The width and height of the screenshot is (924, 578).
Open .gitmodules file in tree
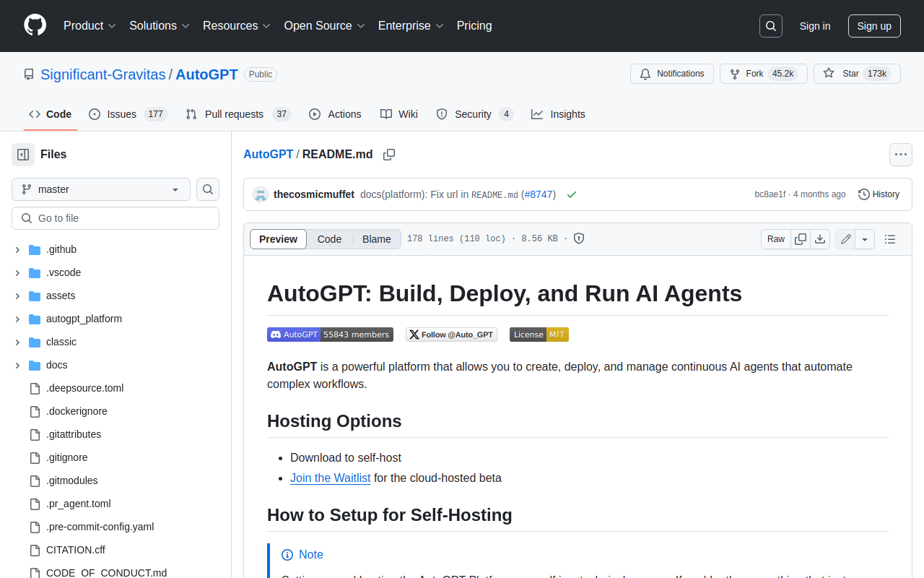click(72, 480)
